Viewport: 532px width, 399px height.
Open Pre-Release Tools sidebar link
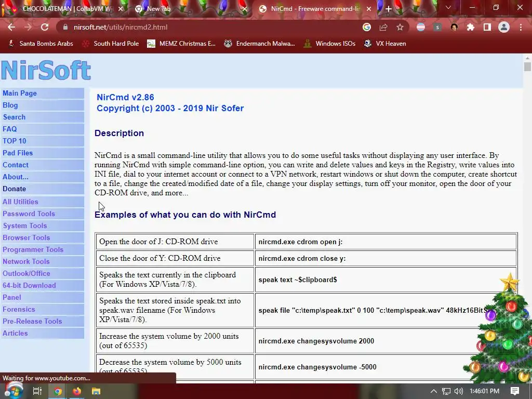point(32,321)
